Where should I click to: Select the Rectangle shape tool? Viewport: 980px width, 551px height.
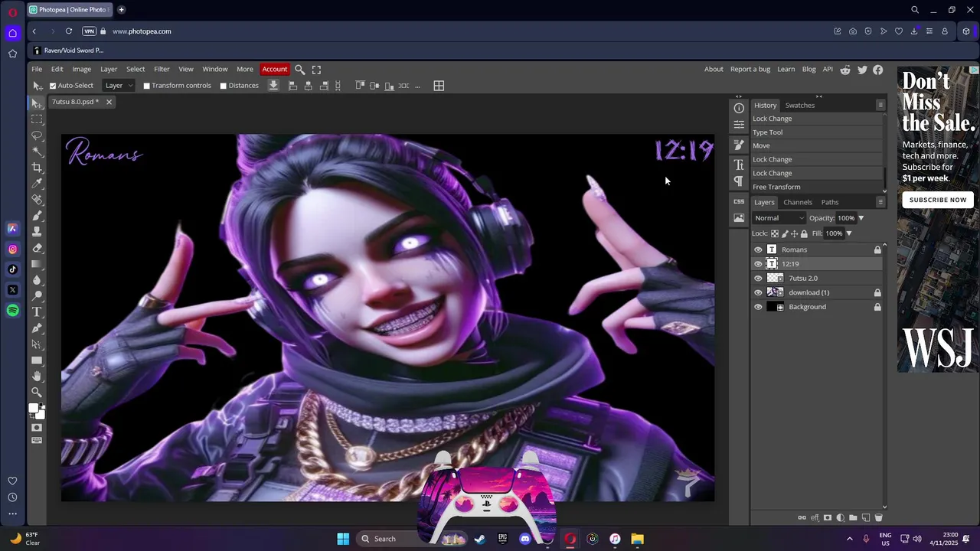point(37,360)
